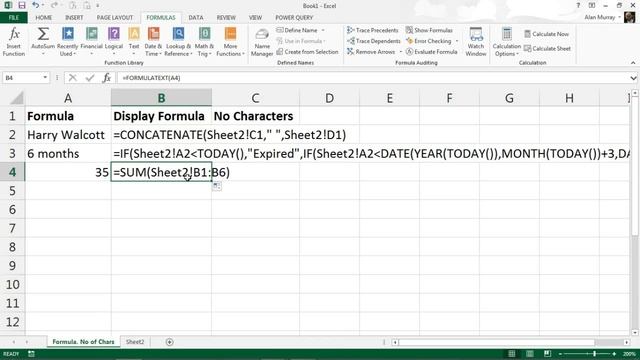The height and width of the screenshot is (360, 640).
Task: Open the Insert Function dialog
Action: (14, 42)
